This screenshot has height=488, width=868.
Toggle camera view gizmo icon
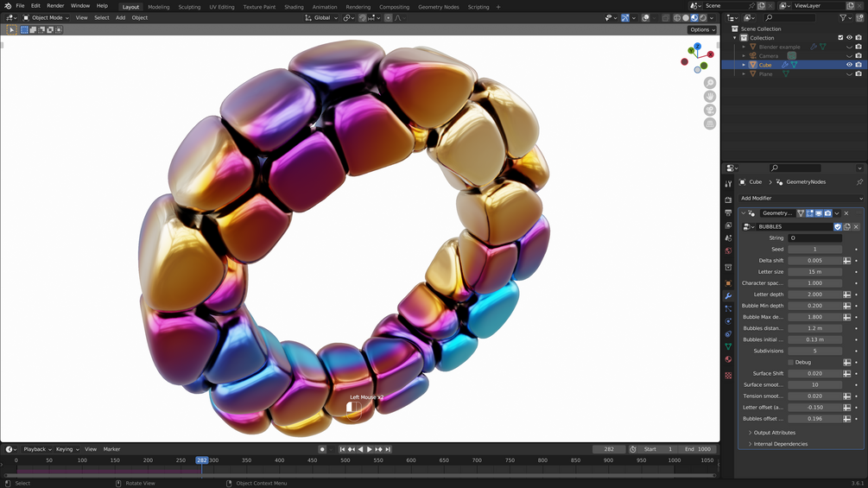coord(710,110)
